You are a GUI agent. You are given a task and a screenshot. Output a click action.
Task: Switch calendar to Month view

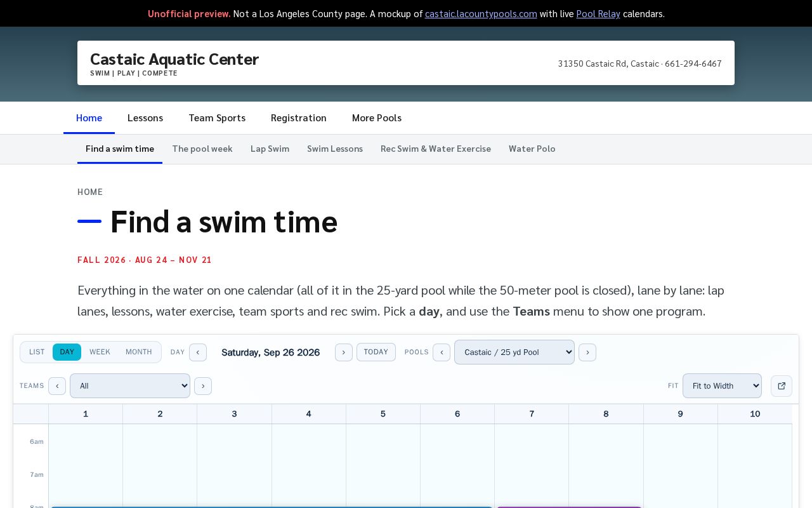point(139,352)
